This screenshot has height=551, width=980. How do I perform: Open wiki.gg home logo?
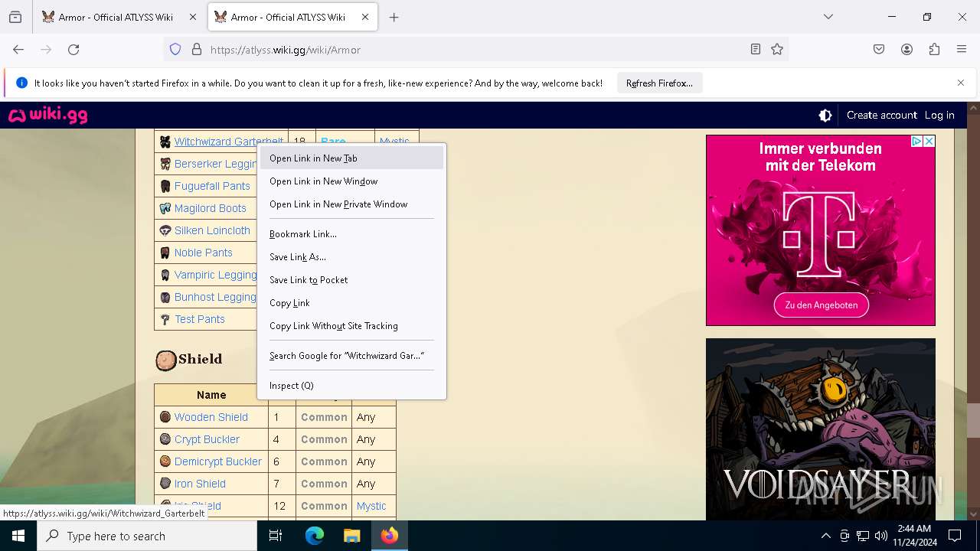[x=48, y=116]
